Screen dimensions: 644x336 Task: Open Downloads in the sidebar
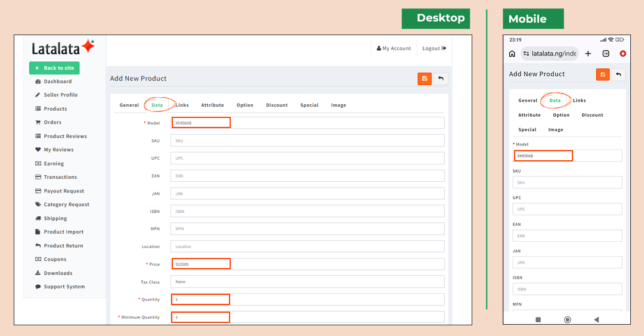(x=54, y=273)
